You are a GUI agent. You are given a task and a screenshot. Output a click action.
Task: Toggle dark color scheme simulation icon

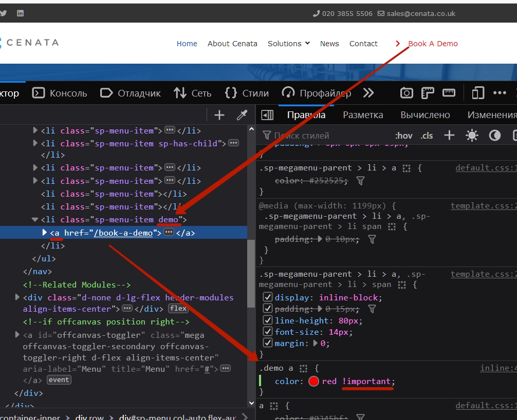[494, 136]
